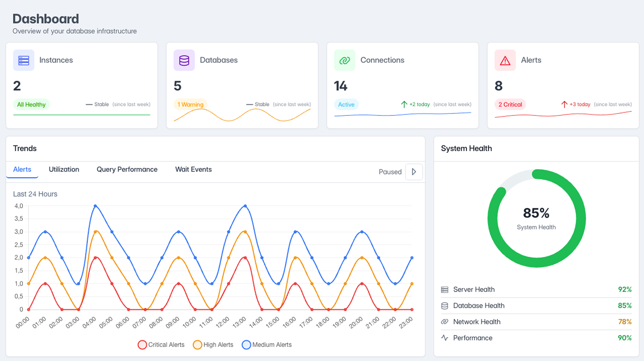Click the Network Health link icon
The height and width of the screenshot is (361, 644).
445,322
